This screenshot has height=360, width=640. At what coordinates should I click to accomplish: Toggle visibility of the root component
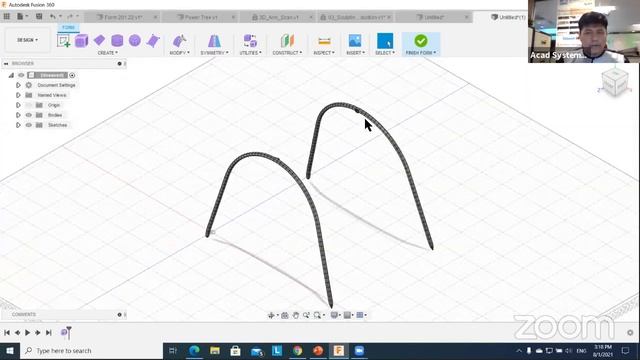21,75
